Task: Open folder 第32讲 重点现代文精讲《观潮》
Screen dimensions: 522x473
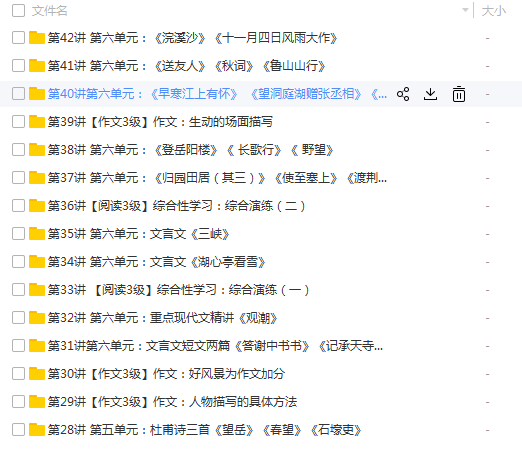Action: pos(162,318)
